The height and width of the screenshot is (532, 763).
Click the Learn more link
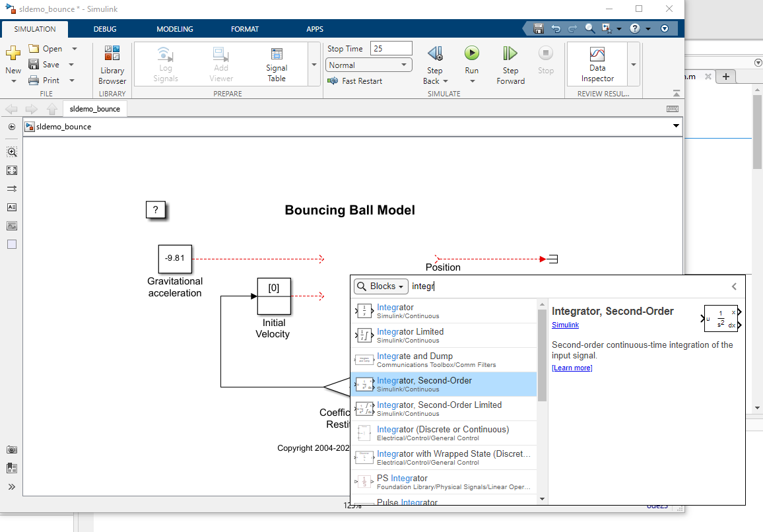tap(572, 368)
